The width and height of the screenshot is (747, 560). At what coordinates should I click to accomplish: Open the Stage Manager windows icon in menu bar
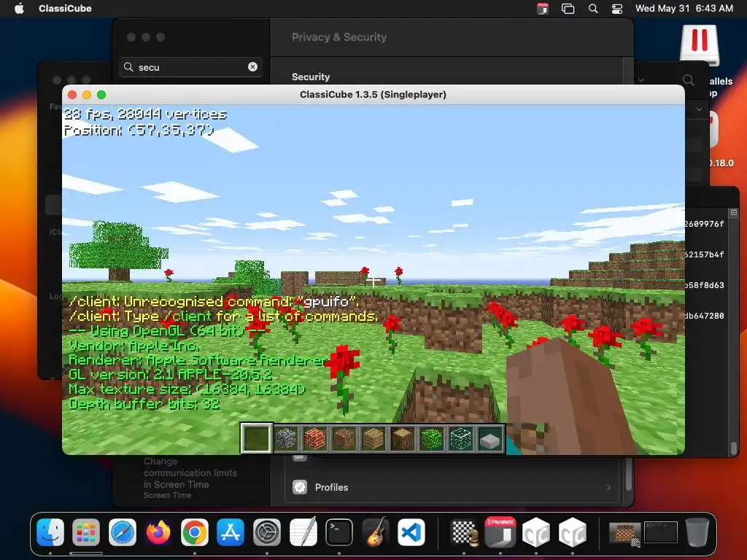click(x=568, y=8)
